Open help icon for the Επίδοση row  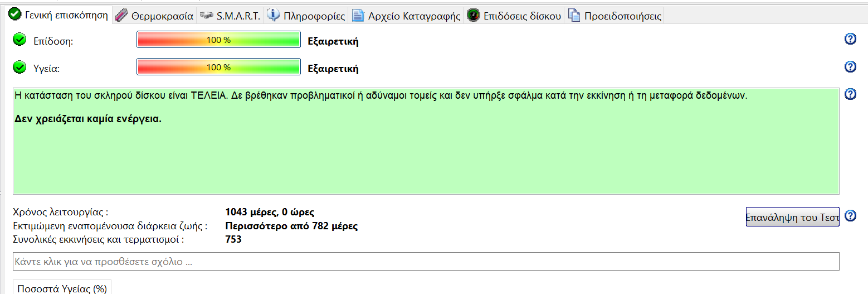850,38
